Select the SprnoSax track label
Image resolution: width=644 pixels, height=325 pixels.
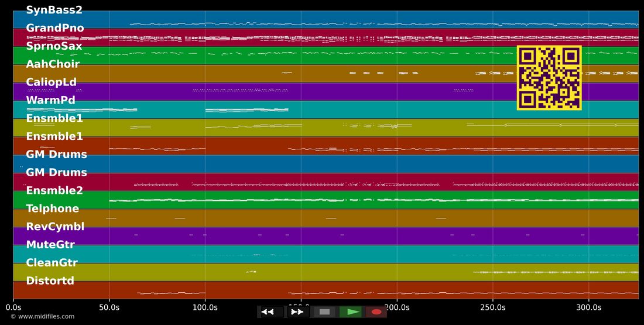click(x=54, y=46)
